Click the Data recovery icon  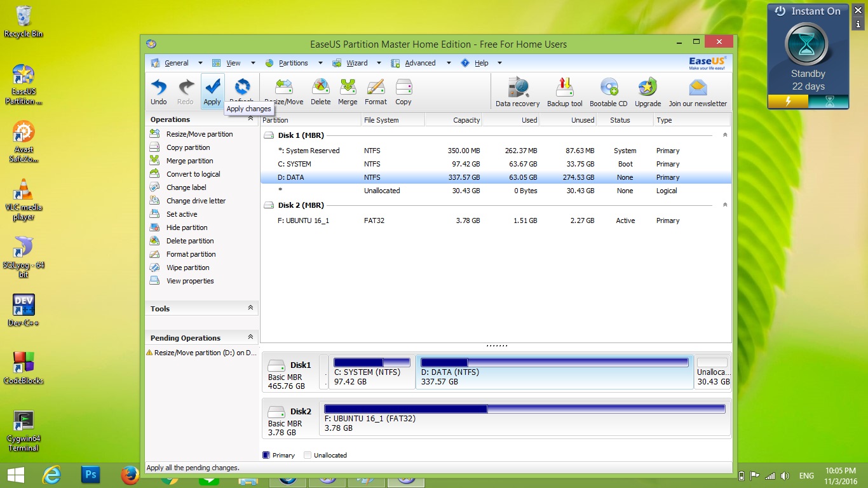coord(517,89)
